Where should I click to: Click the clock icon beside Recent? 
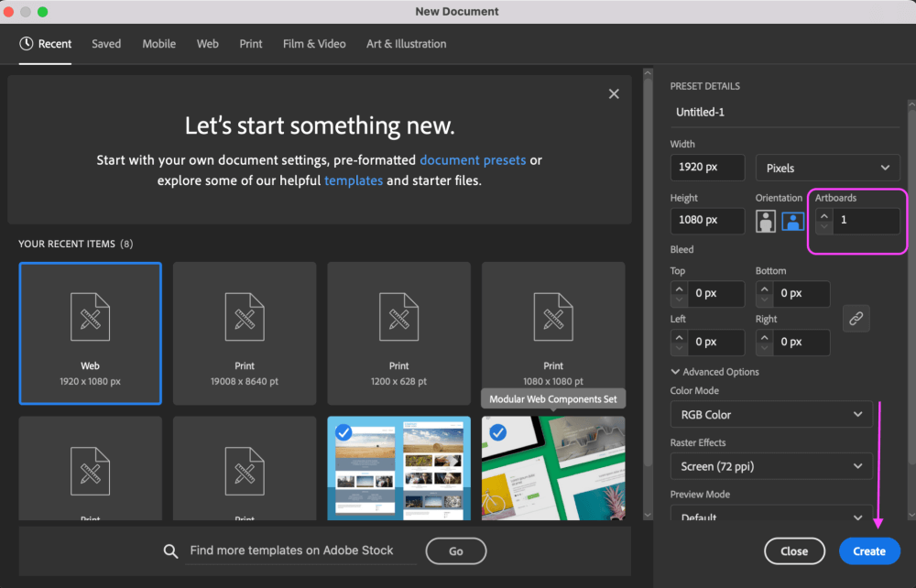(x=27, y=44)
